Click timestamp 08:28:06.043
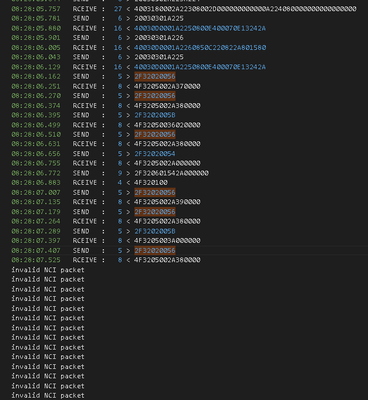The height and width of the screenshot is (400, 368). tap(36, 57)
